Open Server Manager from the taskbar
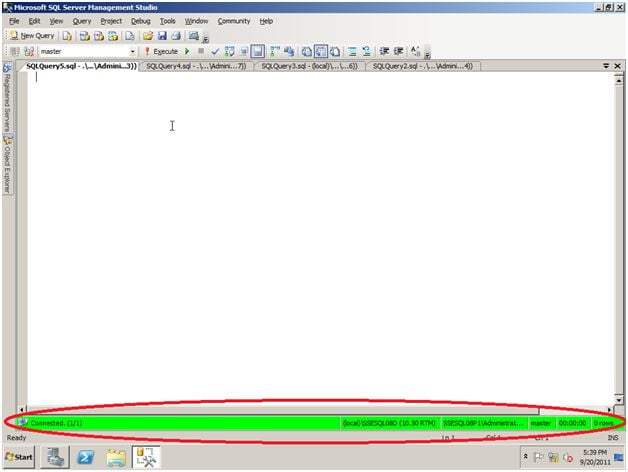Screen dimensions: 628x472 coord(55,457)
